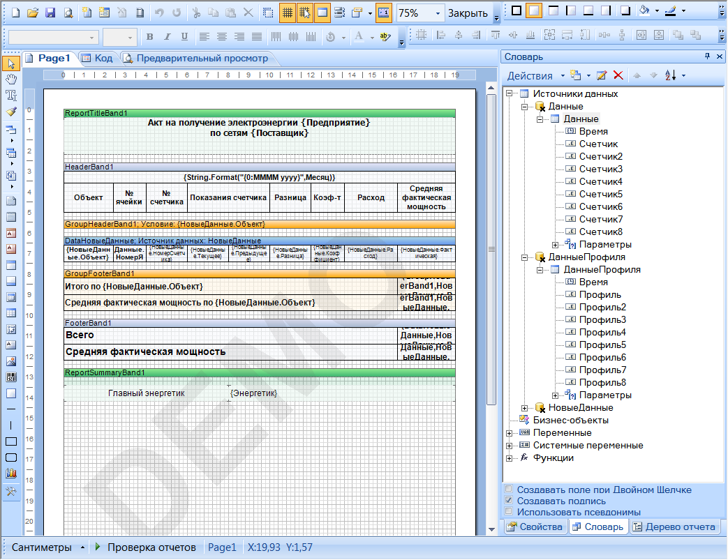This screenshot has width=728, height=560.
Task: Collapse the Источники данных node
Action: [510, 93]
